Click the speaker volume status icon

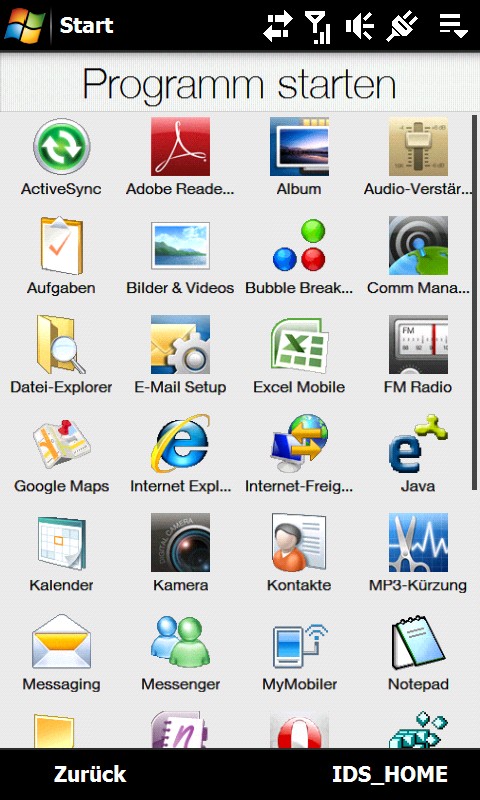(359, 26)
